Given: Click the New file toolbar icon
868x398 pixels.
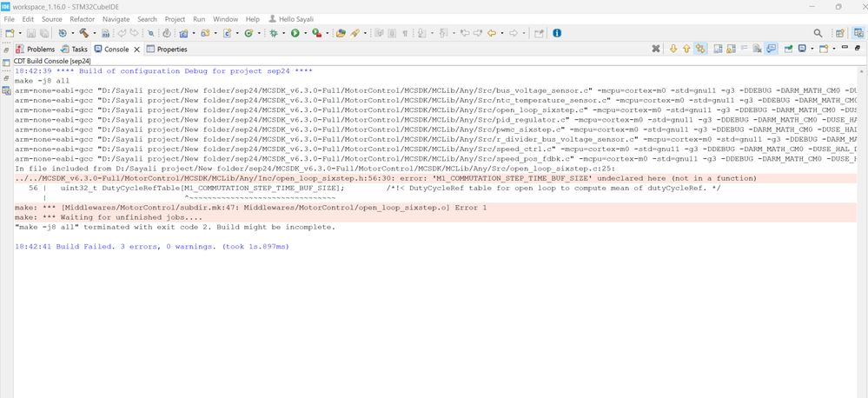Looking at the screenshot, I should click(10, 33).
